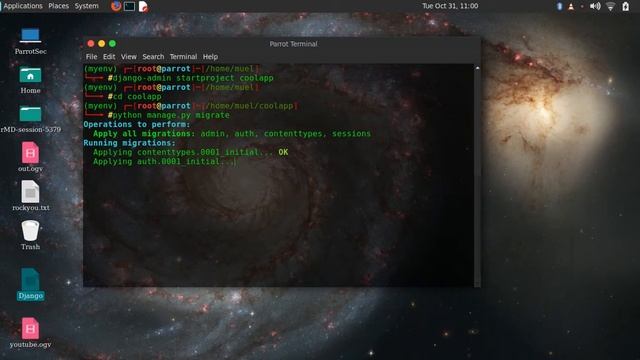Image resolution: width=640 pixels, height=360 pixels.
Task: Click the 'cd coolapp' command line
Action: coord(137,97)
